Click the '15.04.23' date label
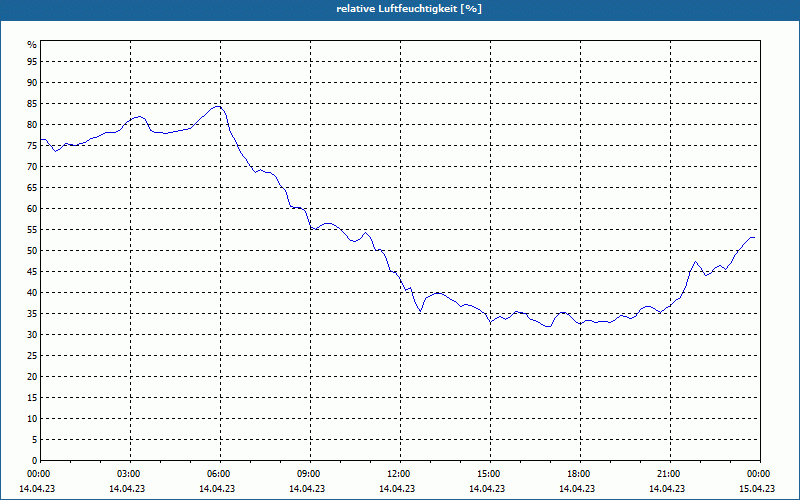 (757, 488)
